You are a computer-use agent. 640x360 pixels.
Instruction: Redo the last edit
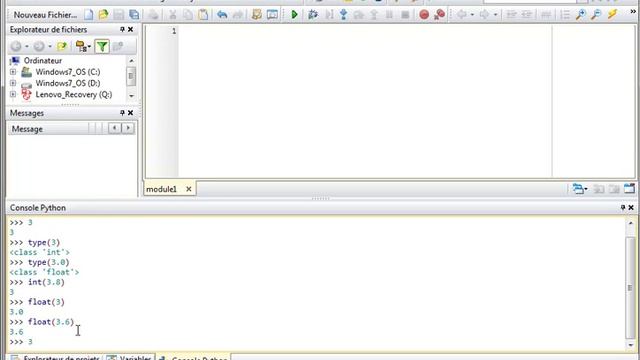pyautogui.click(x=237, y=15)
